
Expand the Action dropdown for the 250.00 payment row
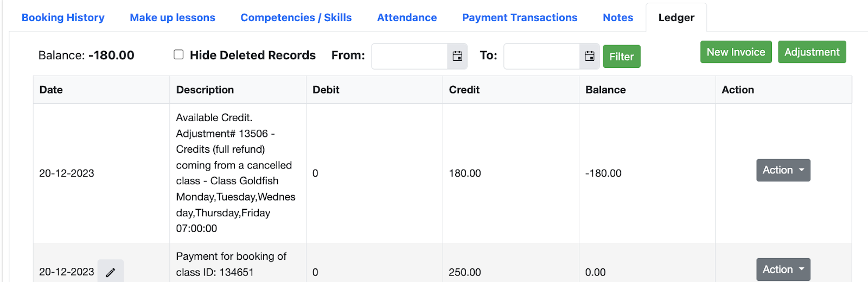tap(783, 270)
